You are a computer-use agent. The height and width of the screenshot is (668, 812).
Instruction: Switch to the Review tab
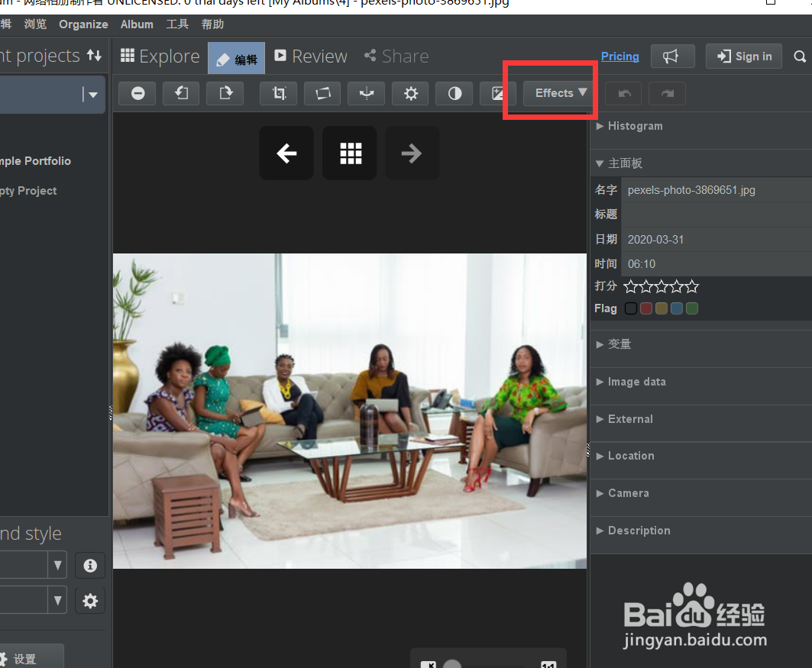(311, 56)
